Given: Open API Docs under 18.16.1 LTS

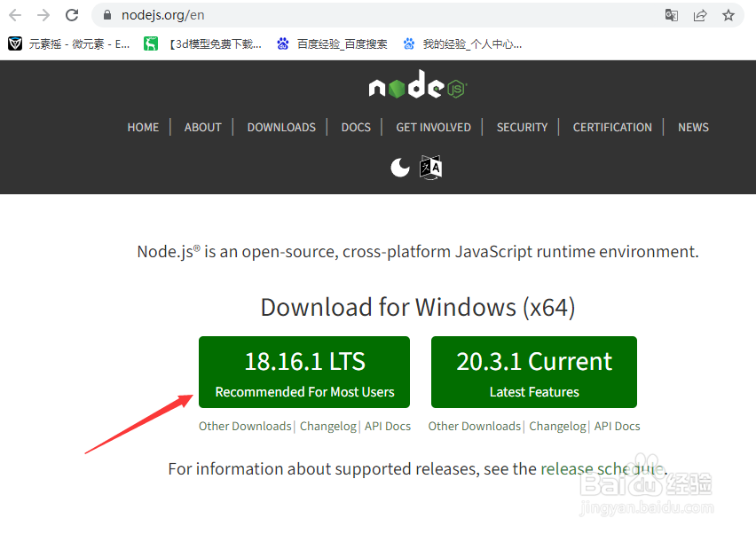Looking at the screenshot, I should click(388, 426).
